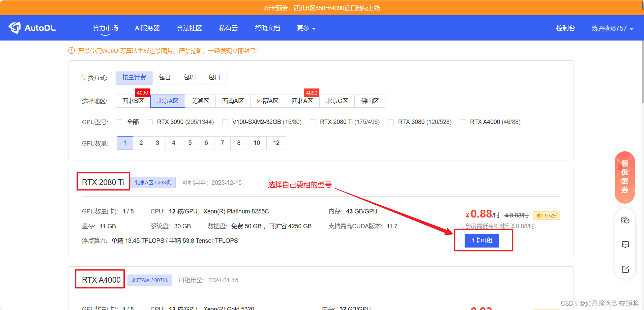Check the RTX 3080 checkbox
Image resolution: width=644 pixels, height=310 pixels.
391,122
